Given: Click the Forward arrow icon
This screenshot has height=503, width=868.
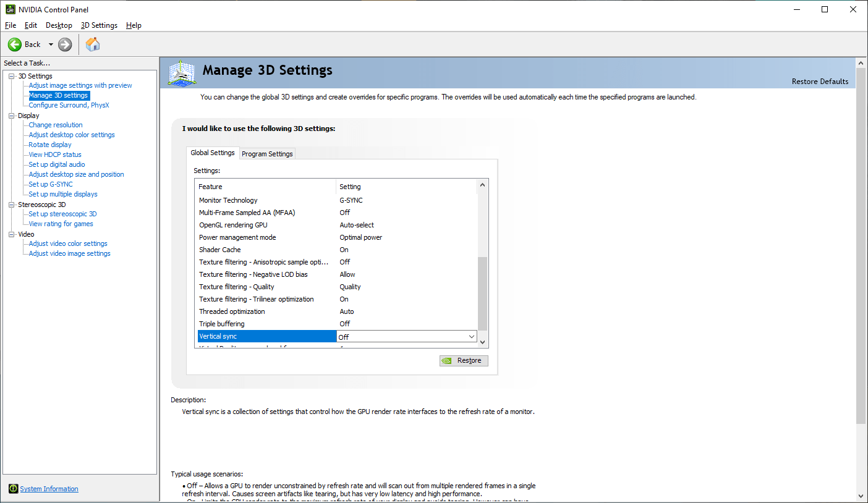Looking at the screenshot, I should coord(65,44).
